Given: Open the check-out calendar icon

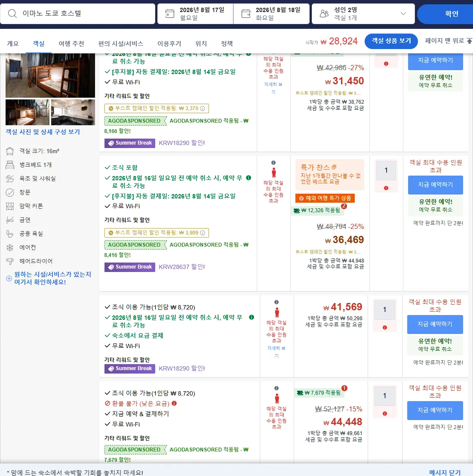Looking at the screenshot, I should tap(246, 14).
